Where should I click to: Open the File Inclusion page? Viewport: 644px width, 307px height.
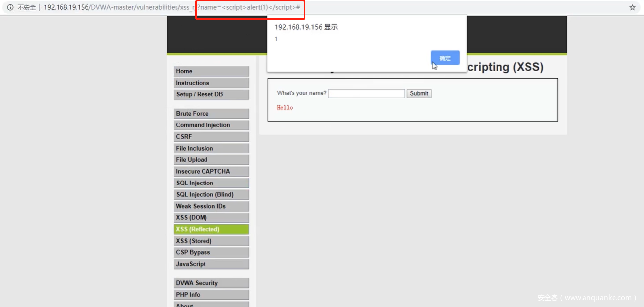click(211, 149)
